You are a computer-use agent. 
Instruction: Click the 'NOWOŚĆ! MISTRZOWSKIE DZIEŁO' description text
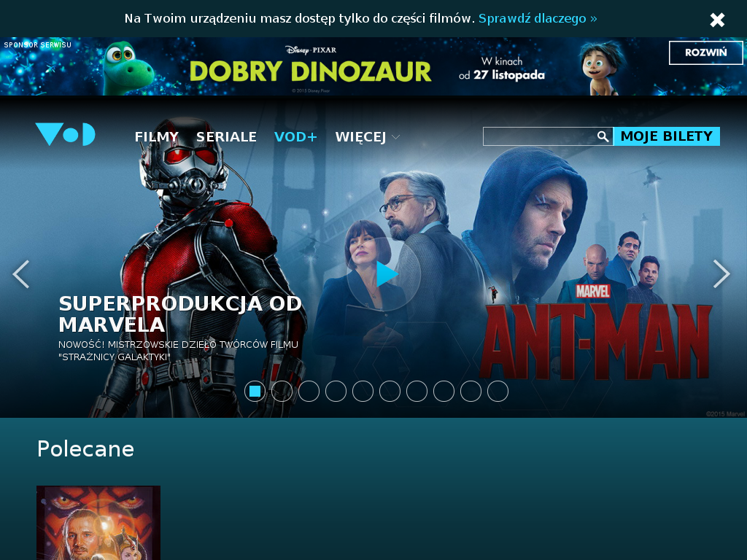178,351
